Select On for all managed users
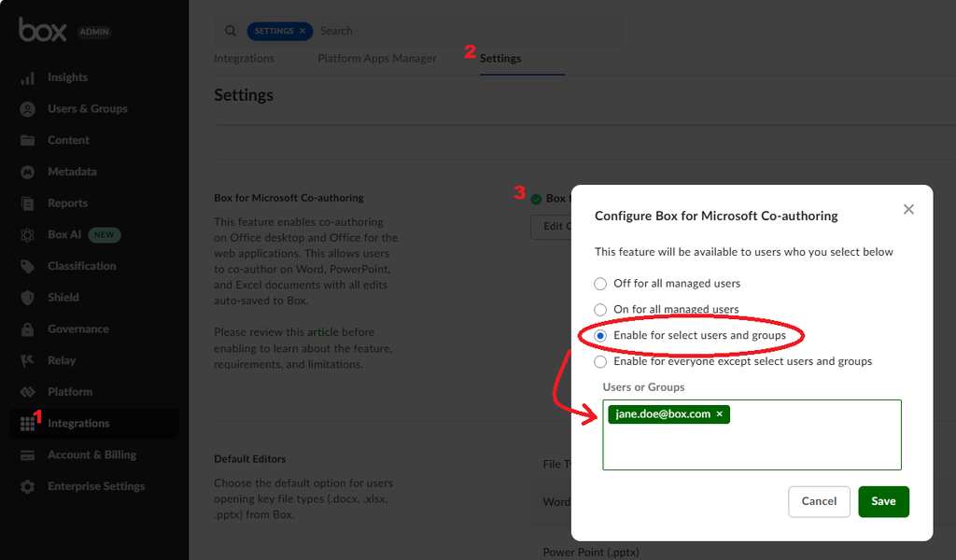Screen dimensions: 956x560 600,310
